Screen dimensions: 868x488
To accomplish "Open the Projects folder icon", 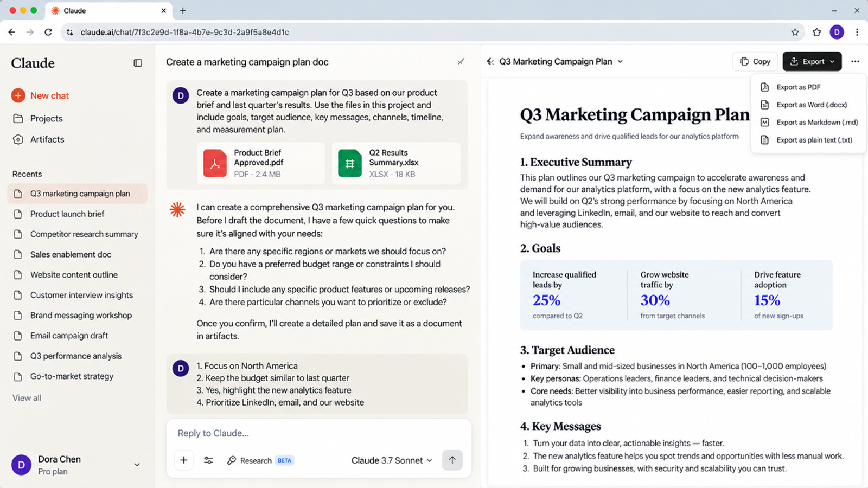I will (18, 118).
